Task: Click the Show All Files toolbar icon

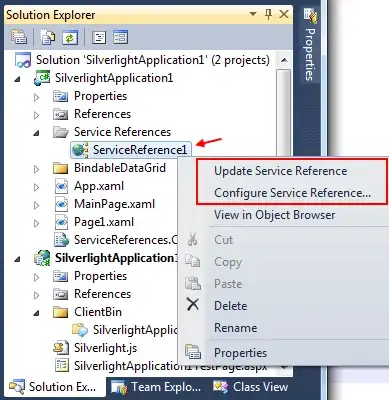Action: pyautogui.click(x=48, y=37)
